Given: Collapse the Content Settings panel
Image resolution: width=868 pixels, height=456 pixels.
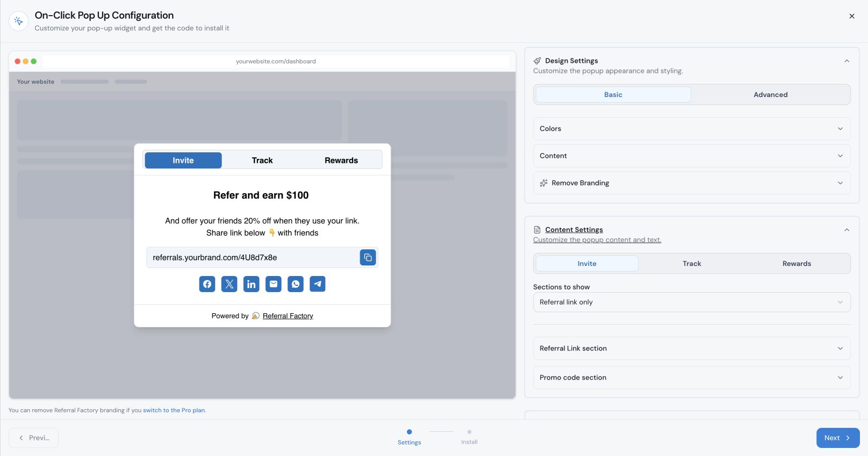Looking at the screenshot, I should coord(847,230).
